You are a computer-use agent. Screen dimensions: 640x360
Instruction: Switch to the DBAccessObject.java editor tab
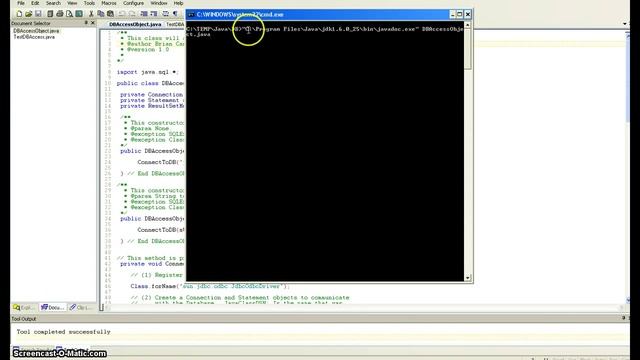[135, 24]
